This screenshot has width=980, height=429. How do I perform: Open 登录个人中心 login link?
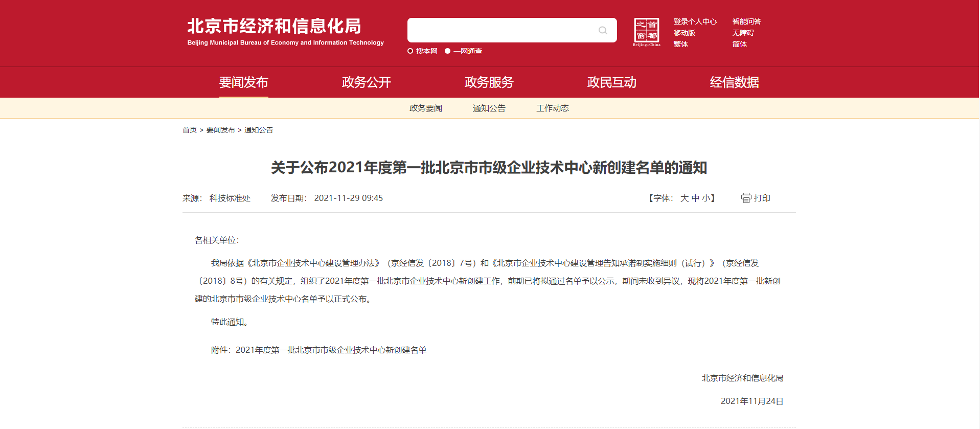pyautogui.click(x=695, y=21)
